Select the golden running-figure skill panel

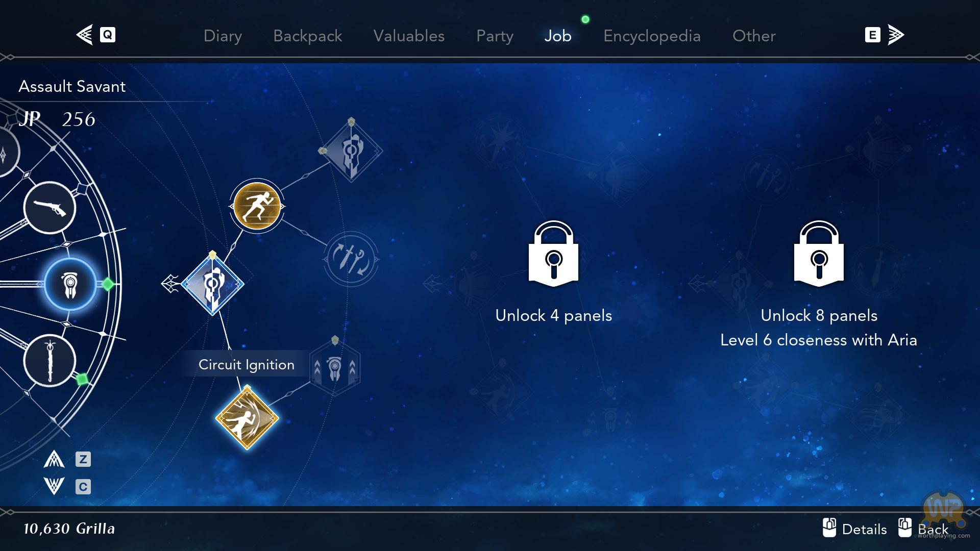tap(257, 206)
